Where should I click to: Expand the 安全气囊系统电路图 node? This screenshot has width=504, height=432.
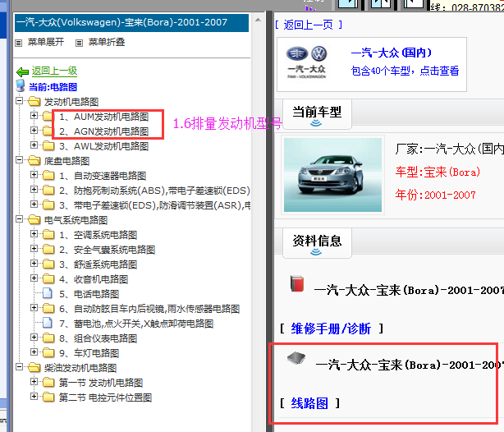(34, 248)
